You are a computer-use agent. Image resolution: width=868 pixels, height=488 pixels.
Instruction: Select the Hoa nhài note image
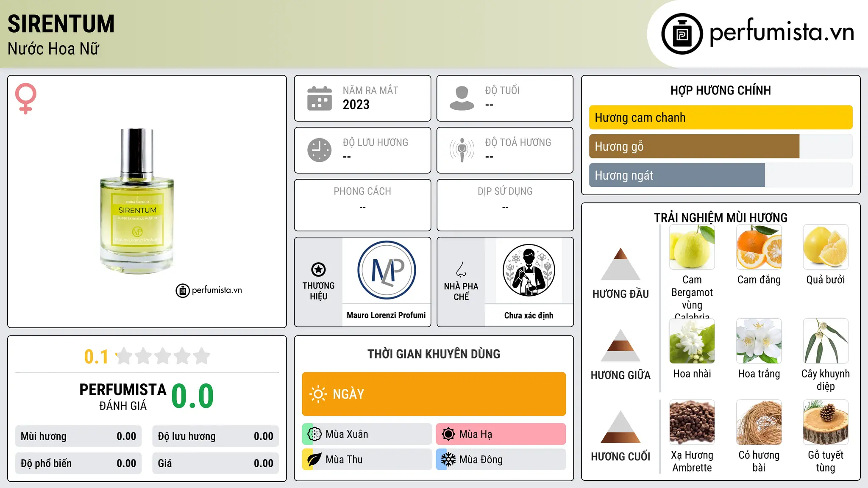pyautogui.click(x=692, y=341)
